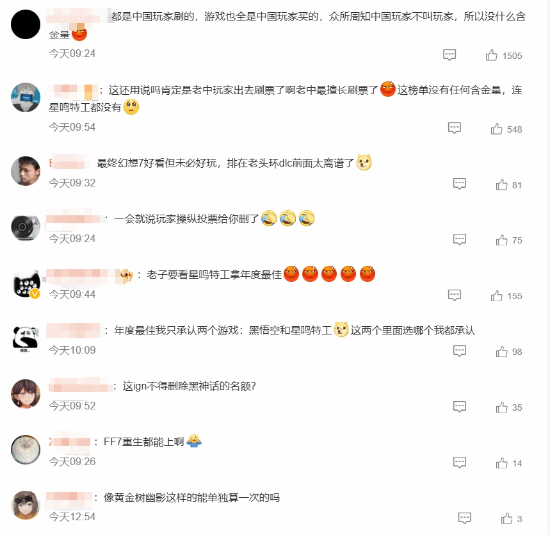Reply to the 今天09:54 comment
Image resolution: width=550 pixels, height=535 pixels.
click(454, 128)
